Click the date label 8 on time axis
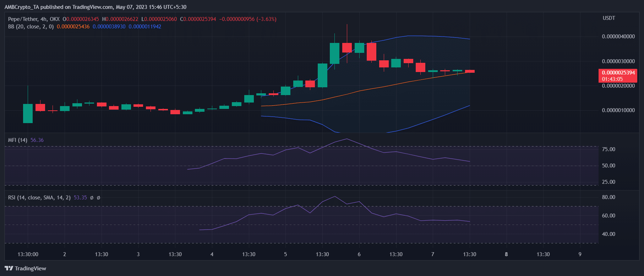The height and width of the screenshot is (276, 644). (x=506, y=254)
